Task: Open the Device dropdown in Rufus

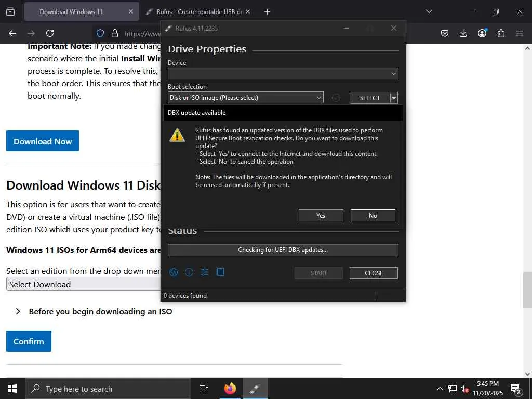Action: click(283, 74)
